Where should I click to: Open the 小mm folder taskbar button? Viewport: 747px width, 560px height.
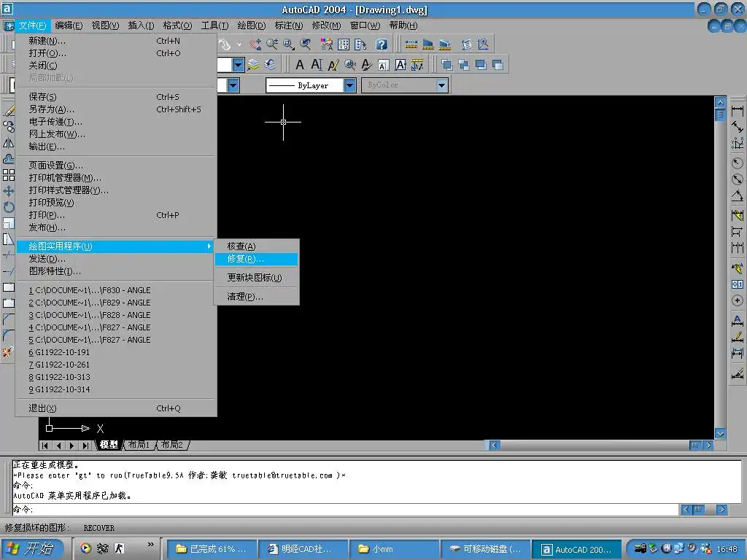pos(394,549)
